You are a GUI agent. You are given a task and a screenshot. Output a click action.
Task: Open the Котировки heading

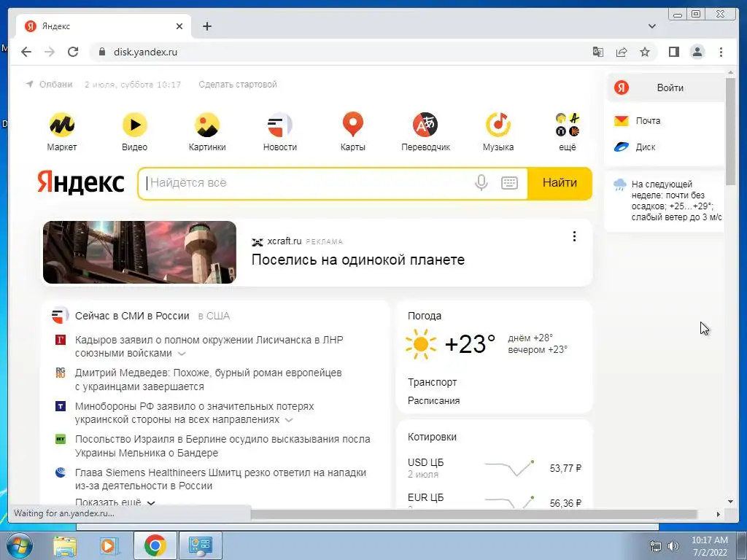[x=432, y=437]
